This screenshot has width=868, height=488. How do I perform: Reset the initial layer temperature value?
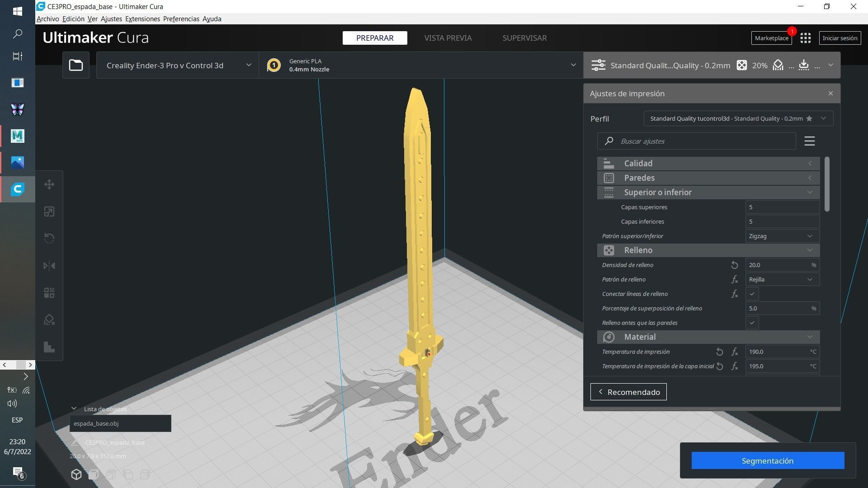(720, 366)
